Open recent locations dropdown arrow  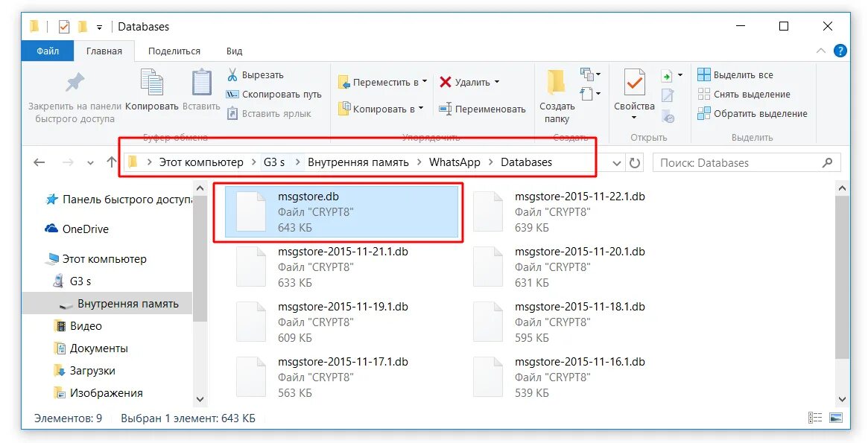click(90, 163)
